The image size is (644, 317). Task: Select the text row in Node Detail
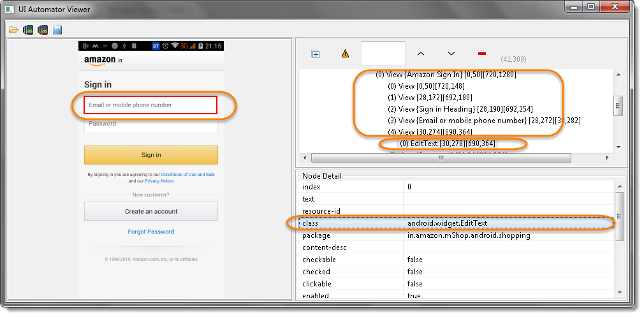(457, 199)
